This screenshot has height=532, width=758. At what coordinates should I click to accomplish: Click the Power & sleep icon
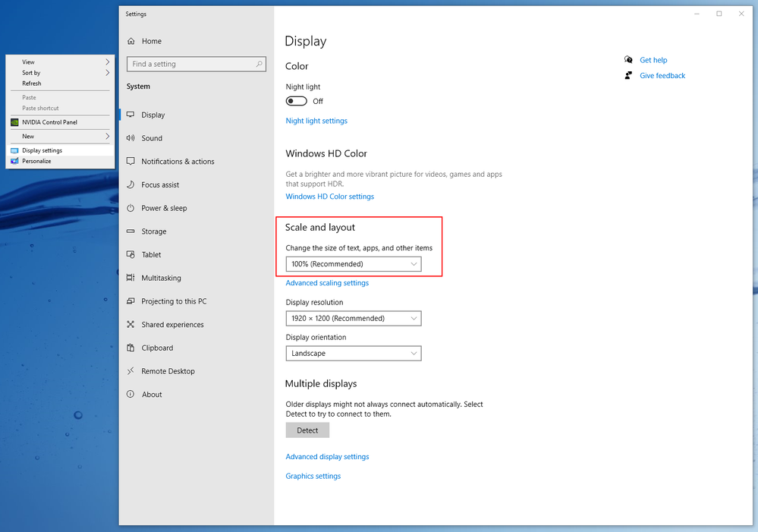131,208
